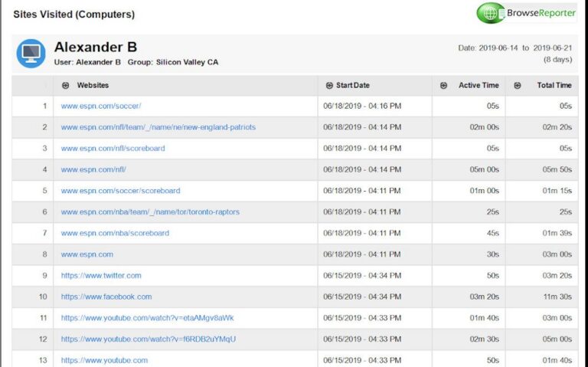Click the BrowseReporter globe logo
Viewport: 588px width, 367px height.
coord(490,14)
